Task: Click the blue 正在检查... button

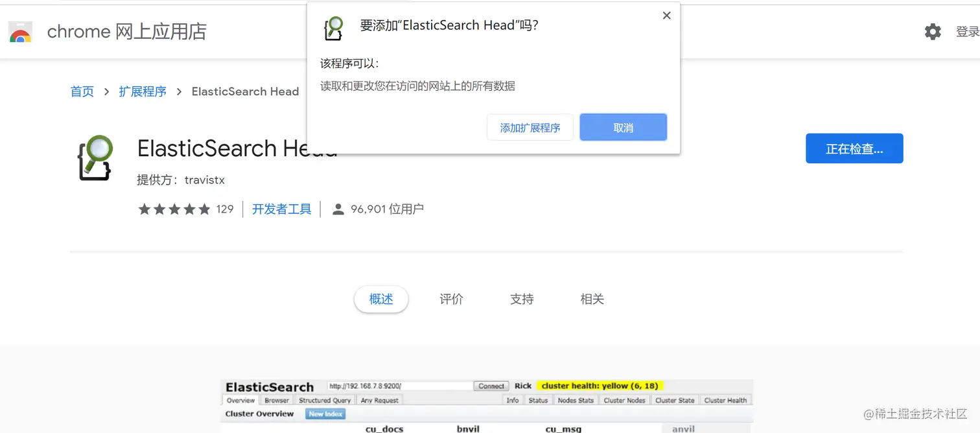Action: 854,148
